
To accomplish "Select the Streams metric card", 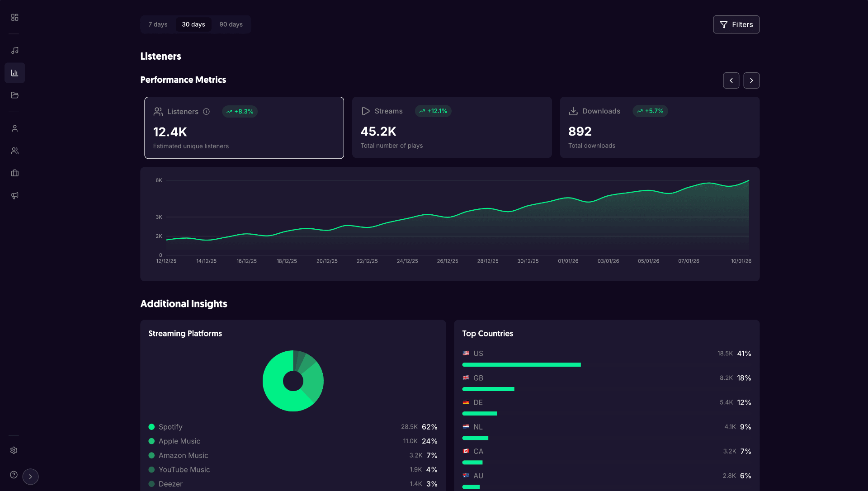I will [x=452, y=127].
